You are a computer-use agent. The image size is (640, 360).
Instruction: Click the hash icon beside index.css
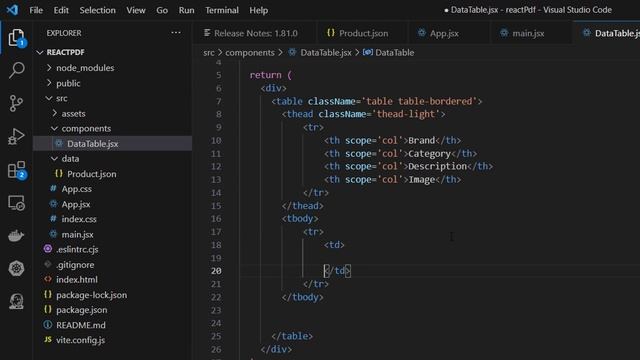pyautogui.click(x=53, y=219)
